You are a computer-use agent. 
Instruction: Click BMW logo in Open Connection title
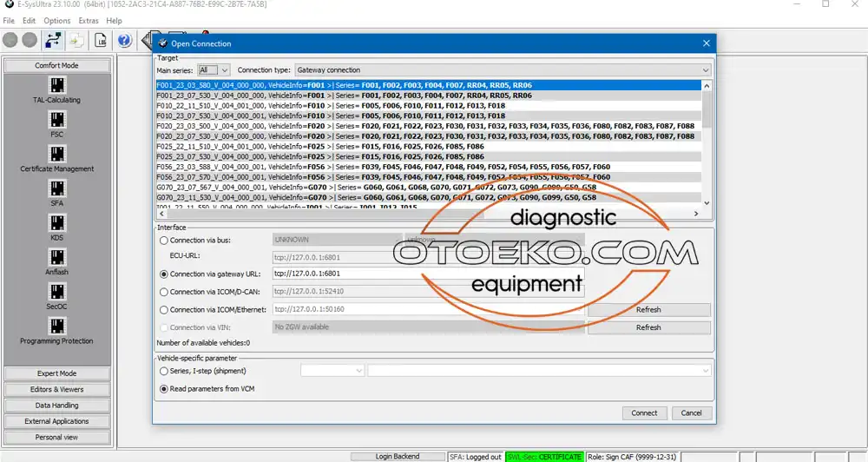pyautogui.click(x=163, y=43)
